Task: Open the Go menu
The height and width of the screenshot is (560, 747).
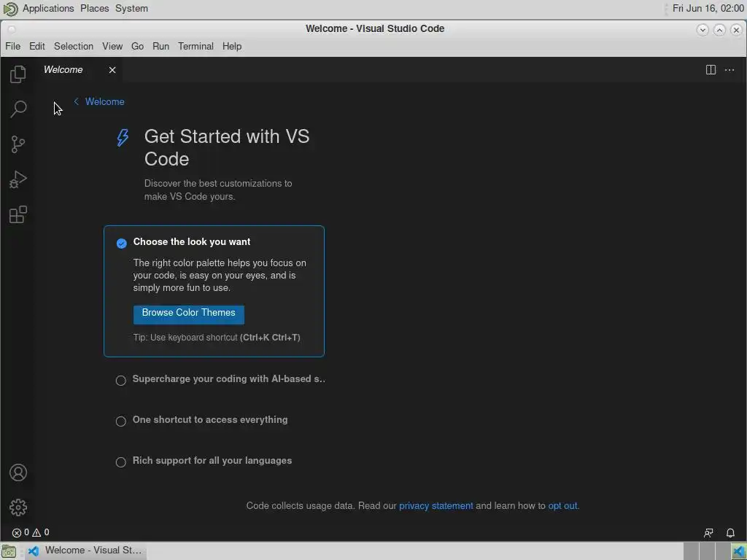Action: pyautogui.click(x=137, y=46)
